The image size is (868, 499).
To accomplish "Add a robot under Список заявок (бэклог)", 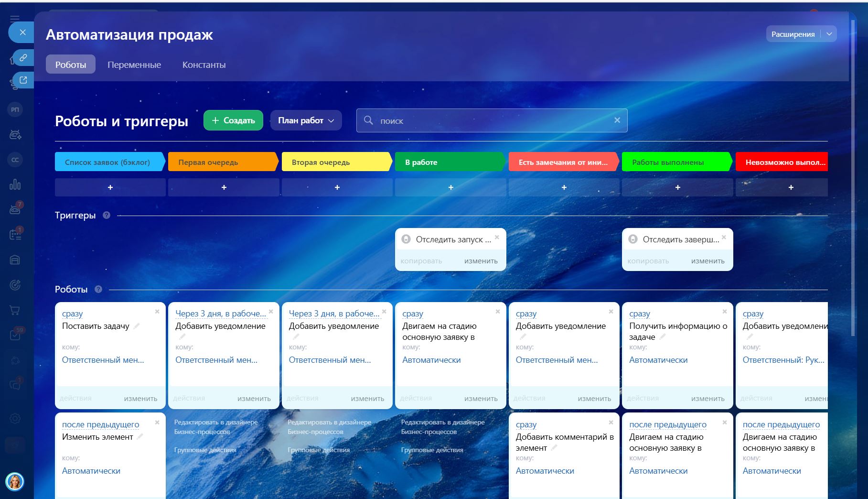I will pos(110,187).
